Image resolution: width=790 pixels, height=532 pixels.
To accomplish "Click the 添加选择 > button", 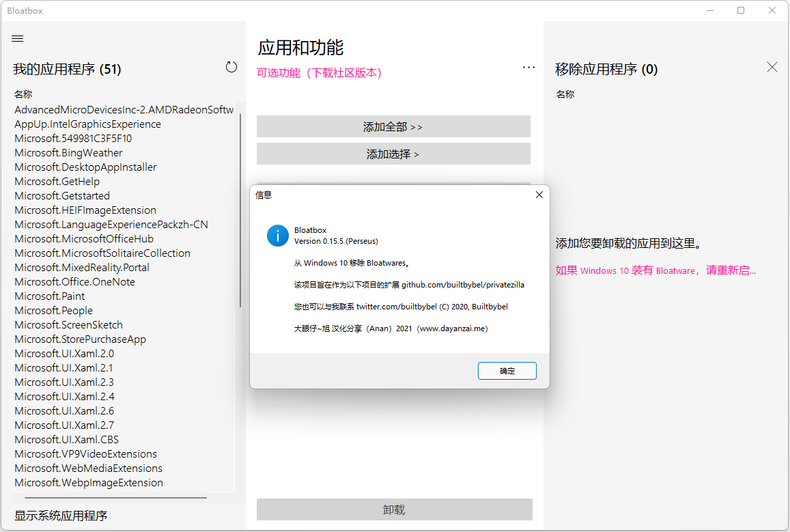I will (393, 153).
